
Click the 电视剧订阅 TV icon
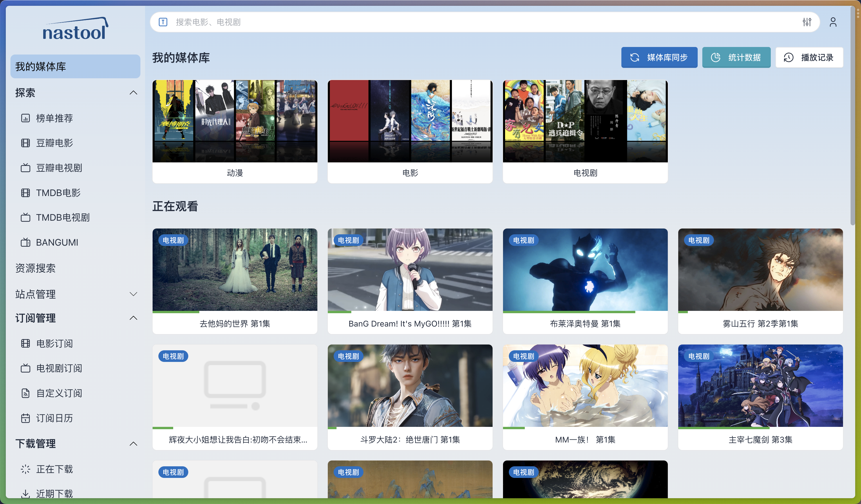[x=26, y=369]
